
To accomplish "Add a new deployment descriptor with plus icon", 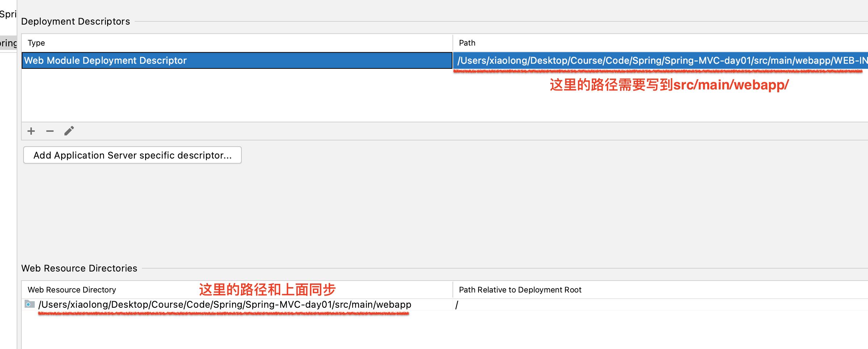I will tap(31, 131).
